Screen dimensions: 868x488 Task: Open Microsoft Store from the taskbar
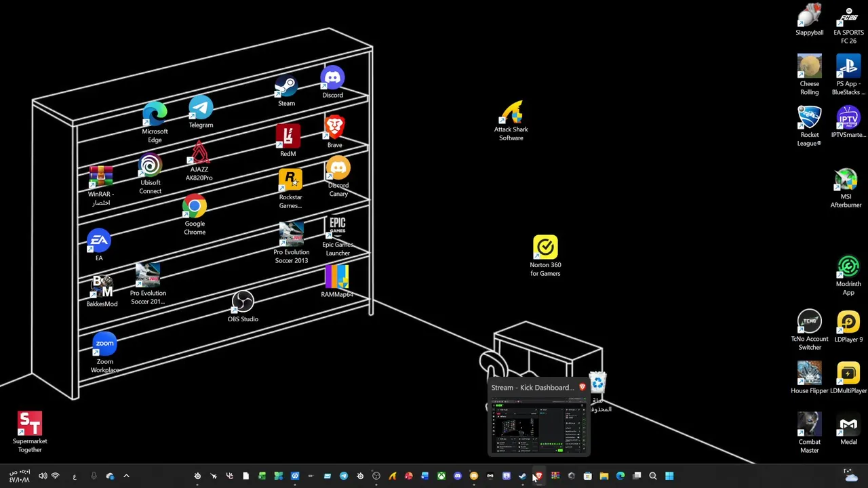coord(588,476)
